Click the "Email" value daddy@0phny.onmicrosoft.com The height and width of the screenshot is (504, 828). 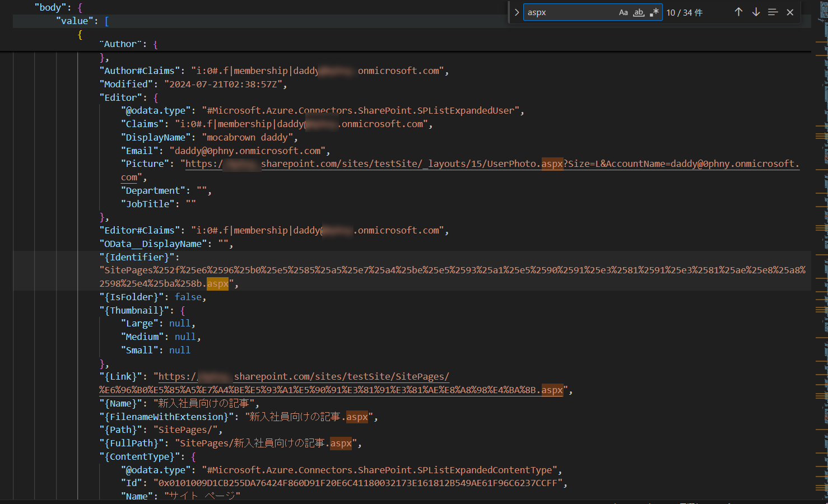[x=247, y=151]
